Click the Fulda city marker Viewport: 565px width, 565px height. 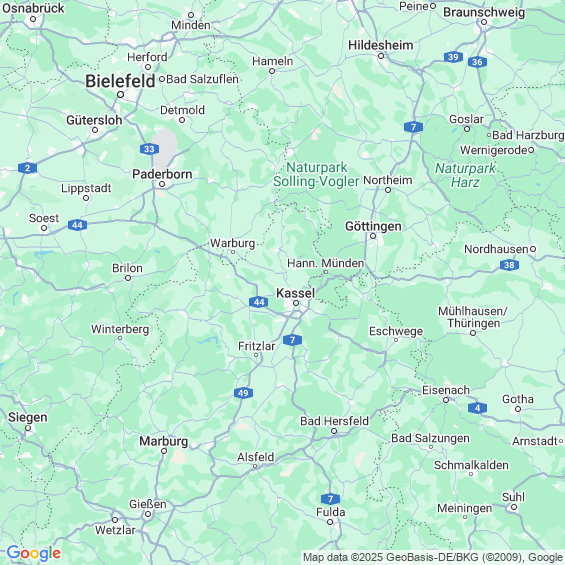330,522
